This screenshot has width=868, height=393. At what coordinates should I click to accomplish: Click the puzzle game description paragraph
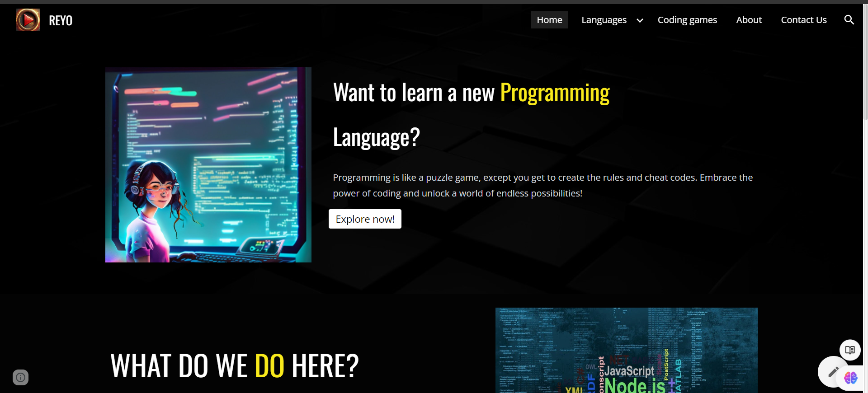(x=542, y=185)
